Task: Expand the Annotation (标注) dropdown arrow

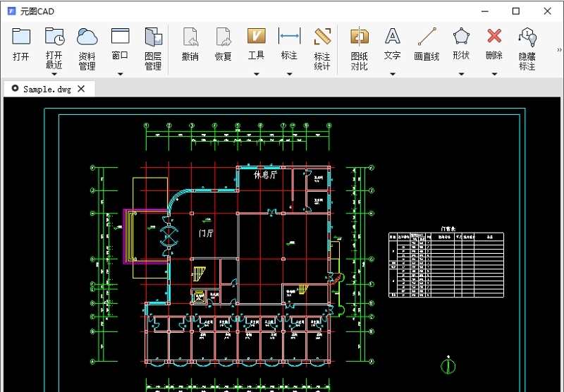Action: (x=289, y=73)
